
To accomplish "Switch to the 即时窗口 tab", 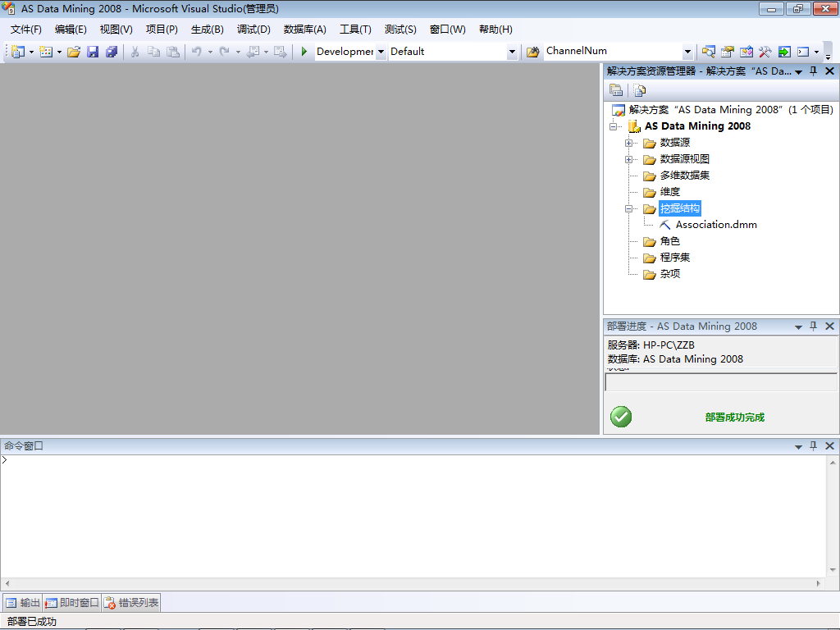I will [72, 603].
